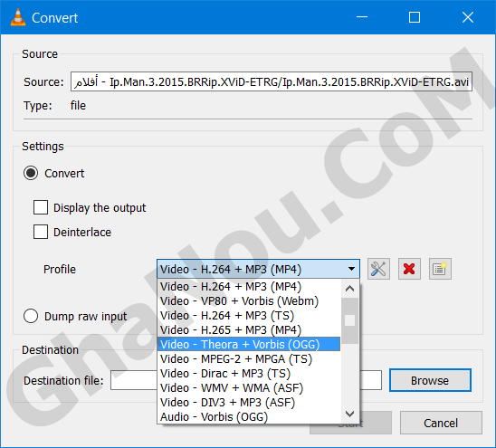Click the profile list scrollbar thumb
Screen dimensions: 496x448
(350, 320)
